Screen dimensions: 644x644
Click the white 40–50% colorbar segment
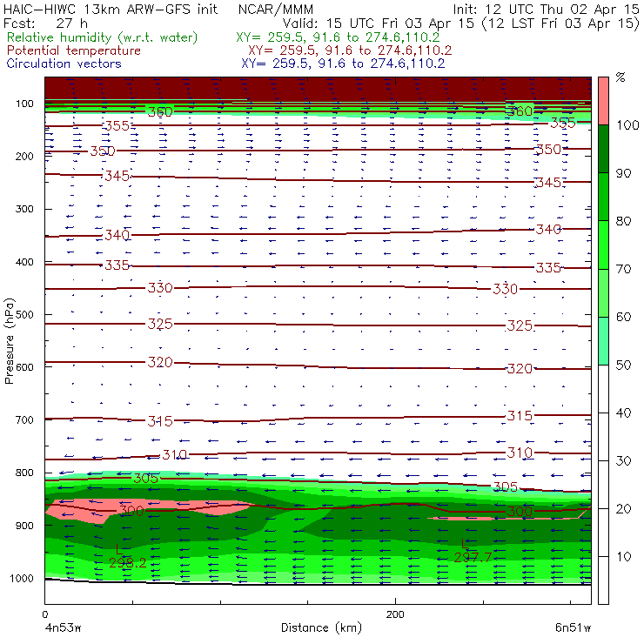603,389
